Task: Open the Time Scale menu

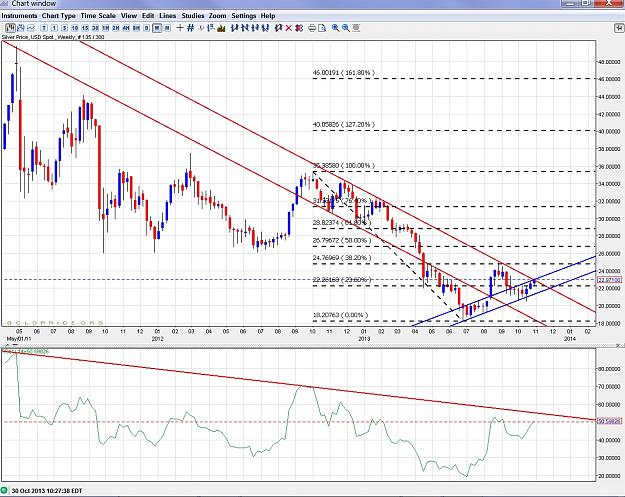Action: 98,16
